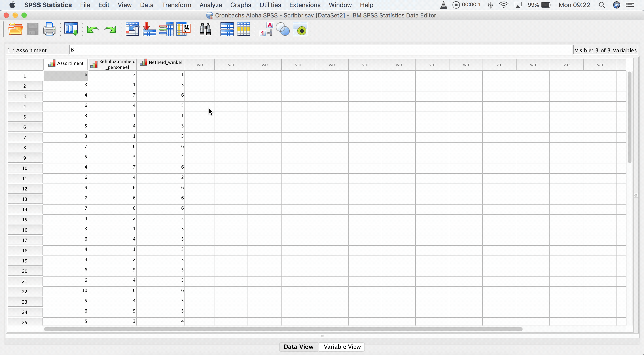Click the horizontal scrollbar thumb
The image size is (644, 355).
pyautogui.click(x=283, y=329)
